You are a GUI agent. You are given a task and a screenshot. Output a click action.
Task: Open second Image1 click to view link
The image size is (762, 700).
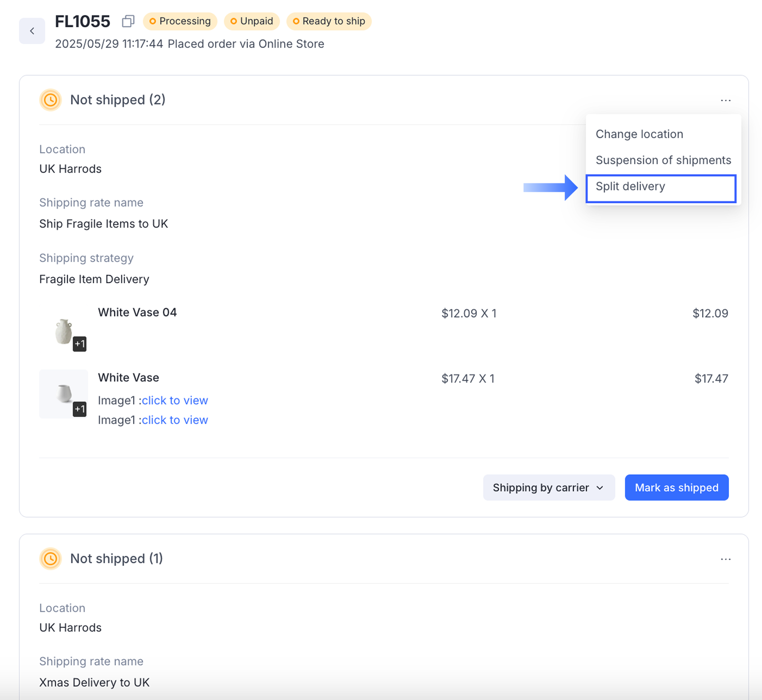pos(175,420)
